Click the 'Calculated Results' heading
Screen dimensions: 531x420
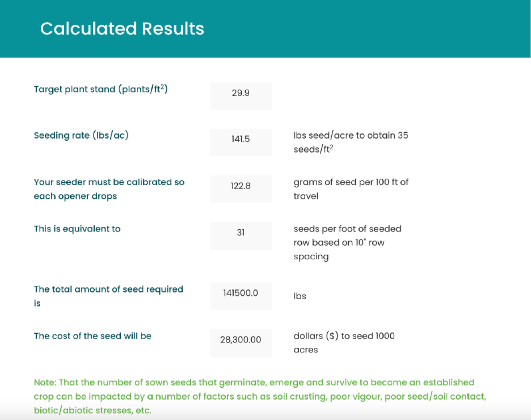click(x=122, y=29)
